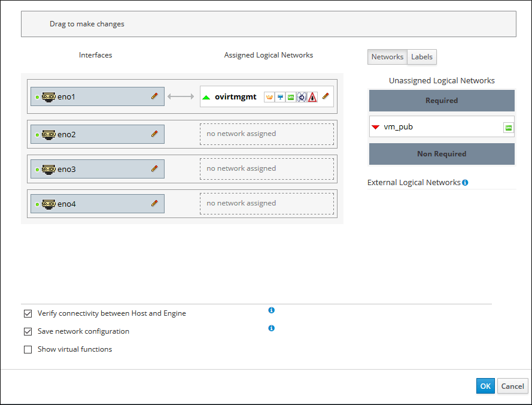The height and width of the screenshot is (405, 532).
Task: Edit the ovirtmgmt network settings
Action: [x=326, y=96]
